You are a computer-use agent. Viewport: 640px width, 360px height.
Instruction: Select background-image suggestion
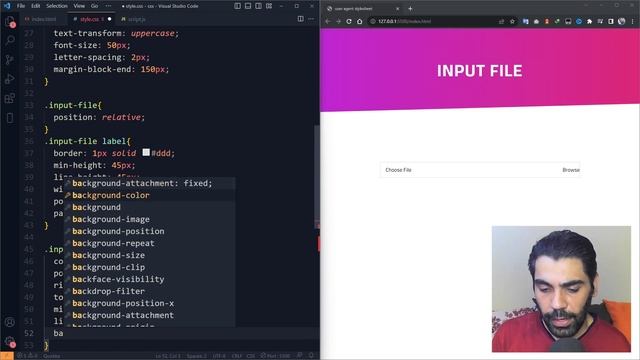coord(149,219)
